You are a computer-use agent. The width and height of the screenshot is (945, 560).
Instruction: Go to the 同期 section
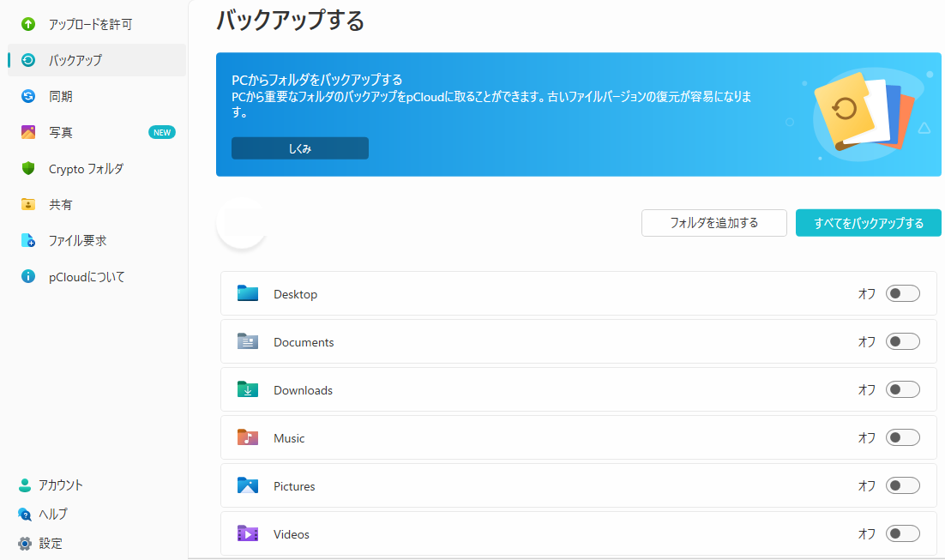[96, 96]
